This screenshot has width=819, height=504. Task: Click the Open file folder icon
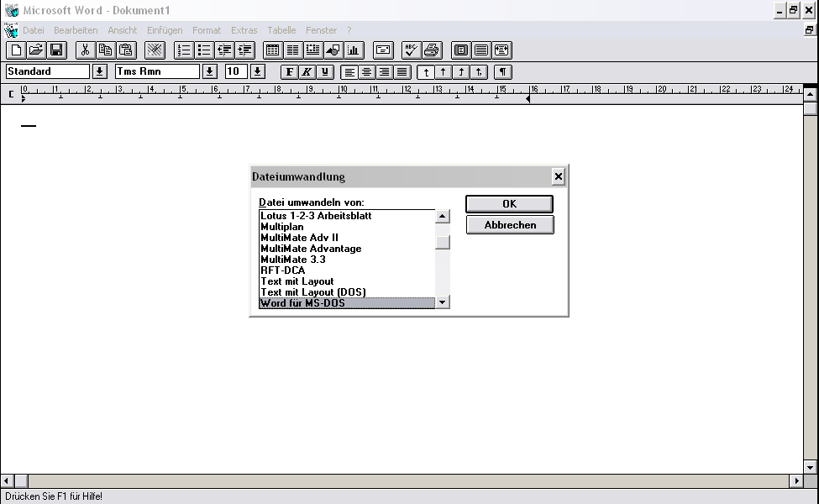[x=36, y=50]
